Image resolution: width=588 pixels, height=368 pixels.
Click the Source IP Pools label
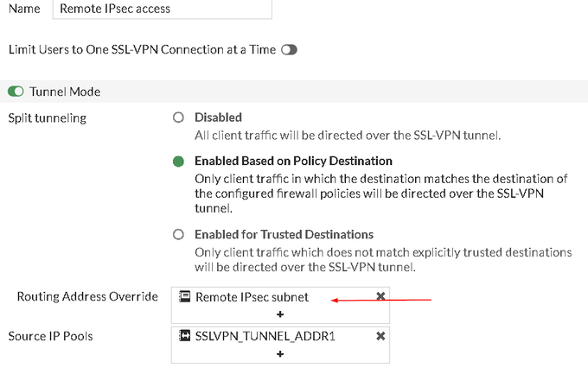(x=50, y=335)
